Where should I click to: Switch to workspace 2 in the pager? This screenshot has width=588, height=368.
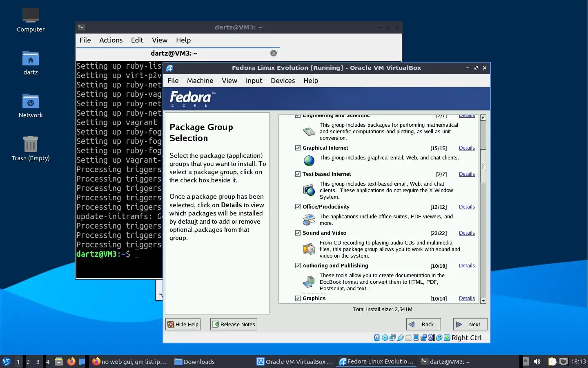tap(28, 361)
